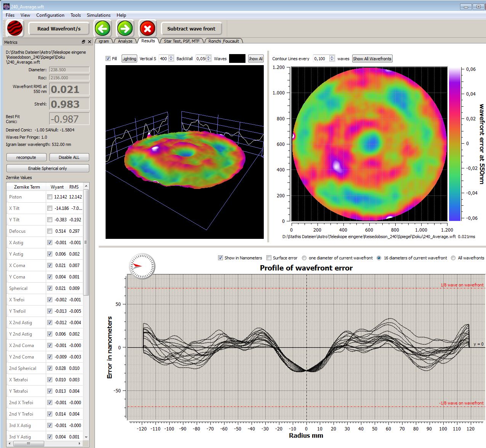This screenshot has height=448, width=486.
Task: Click the black background color swatch
Action: point(237,59)
